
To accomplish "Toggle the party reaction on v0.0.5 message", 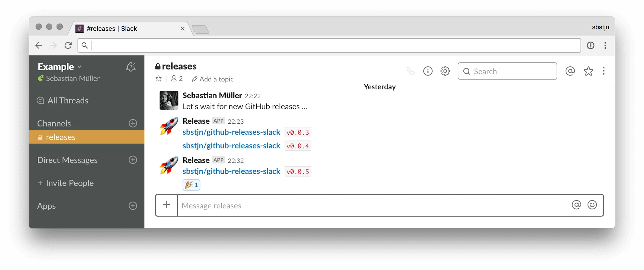I will pyautogui.click(x=191, y=184).
